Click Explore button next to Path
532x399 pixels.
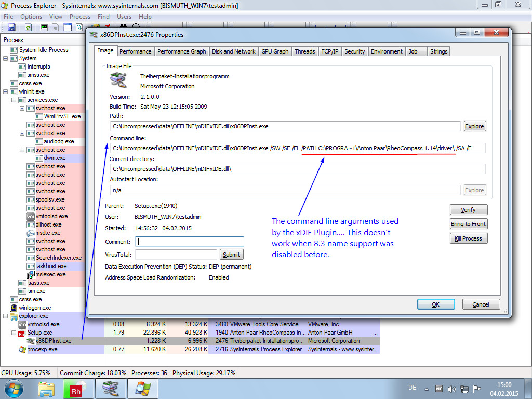(474, 126)
